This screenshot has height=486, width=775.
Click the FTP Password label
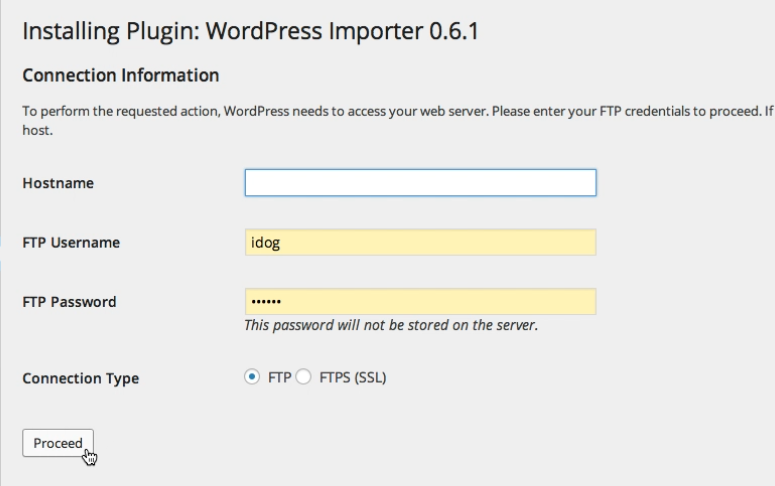click(x=69, y=302)
